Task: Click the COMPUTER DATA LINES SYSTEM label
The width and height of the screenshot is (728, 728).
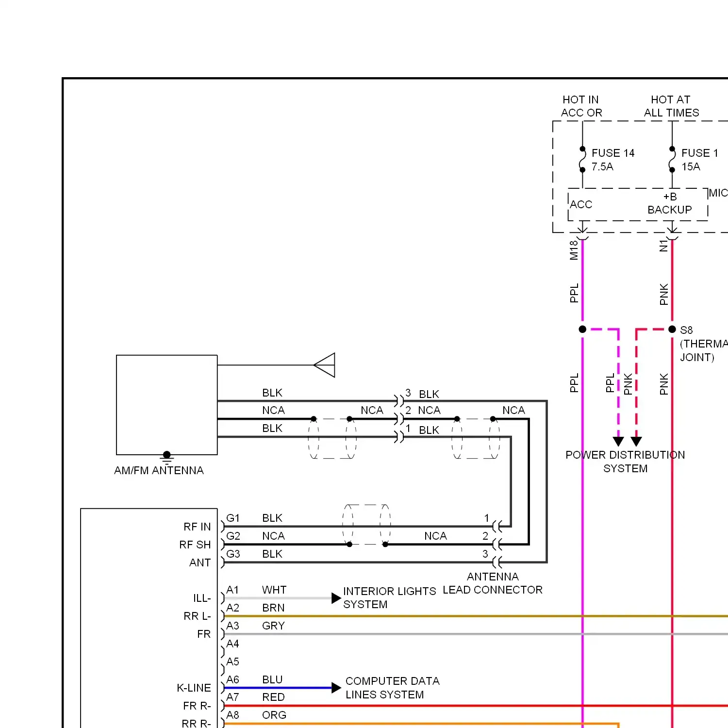Action: point(393,688)
